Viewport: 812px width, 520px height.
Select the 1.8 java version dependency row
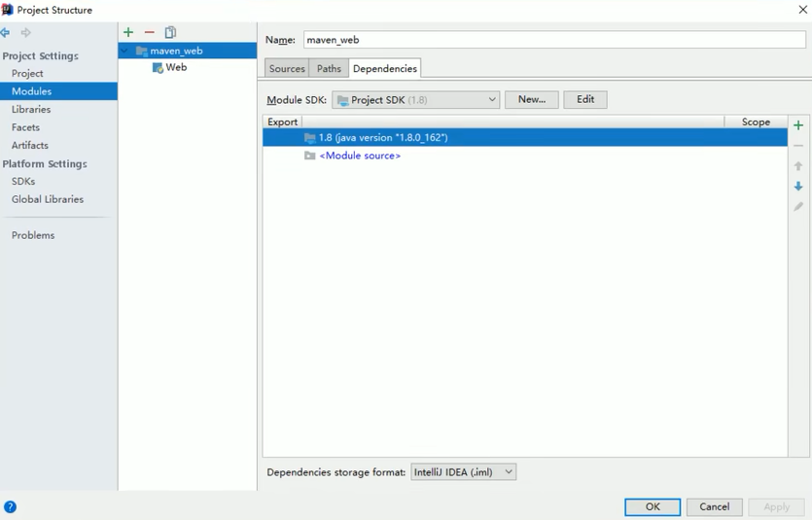524,138
